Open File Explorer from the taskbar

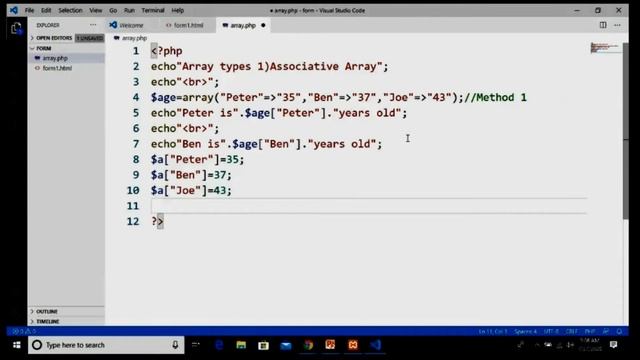241,345
